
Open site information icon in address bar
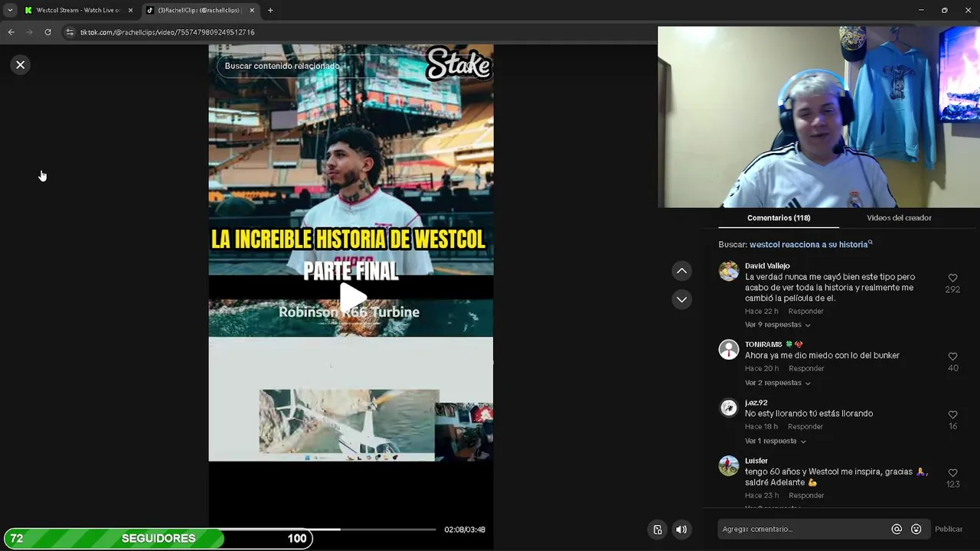pyautogui.click(x=70, y=32)
